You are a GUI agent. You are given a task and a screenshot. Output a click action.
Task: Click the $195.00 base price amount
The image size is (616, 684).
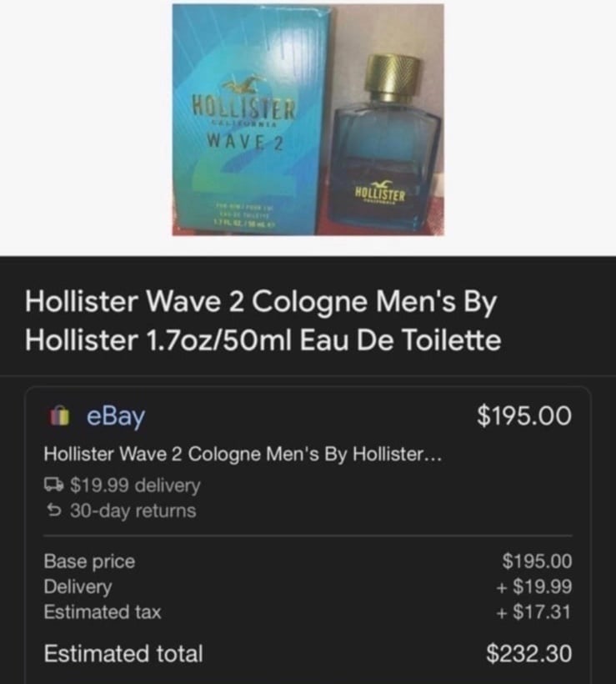tap(537, 561)
